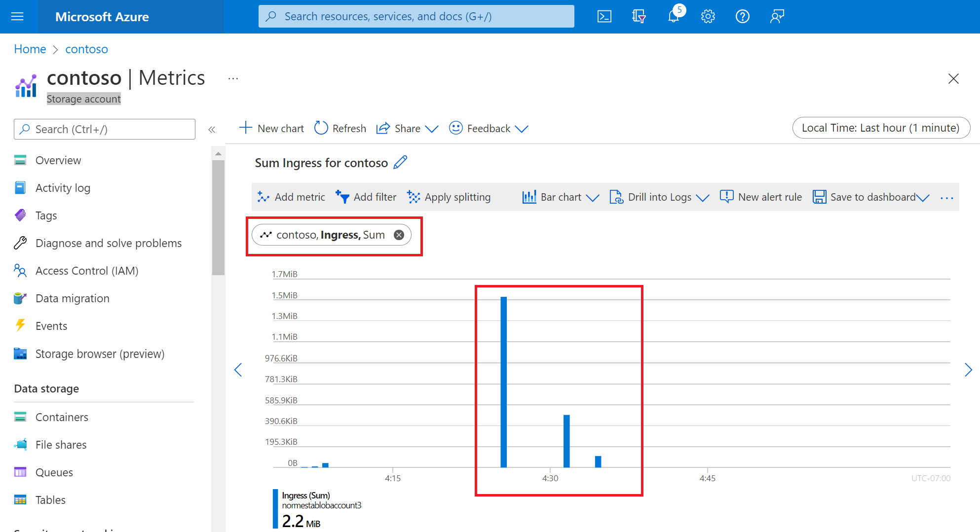This screenshot has height=532, width=980.
Task: Go to Home breadcrumb link
Action: [x=30, y=49]
